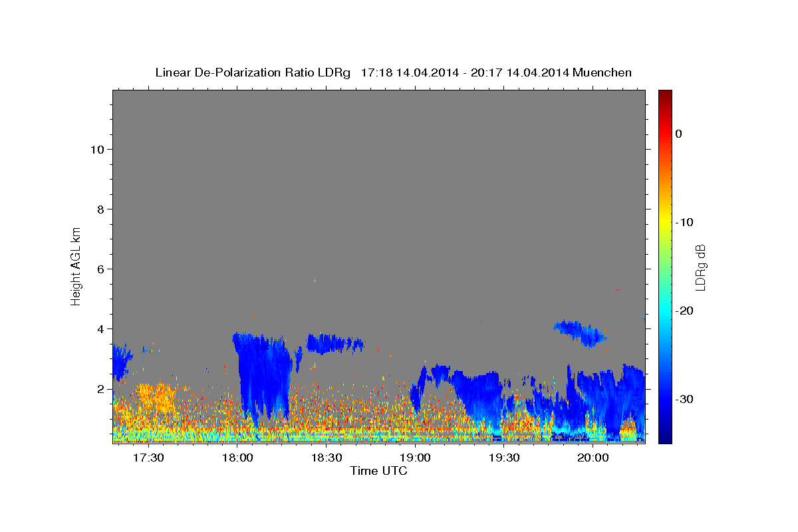Screen dimensions: 798x532
Task: Click the 18:30 time tick label
Action: (327, 458)
